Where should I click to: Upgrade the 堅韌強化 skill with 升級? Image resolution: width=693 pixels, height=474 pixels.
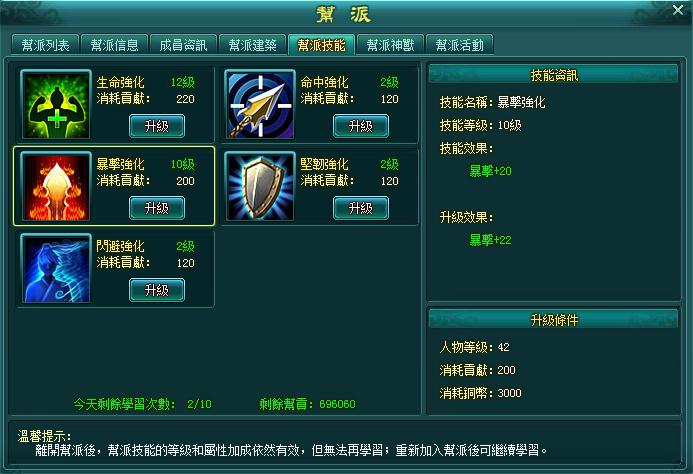[361, 208]
